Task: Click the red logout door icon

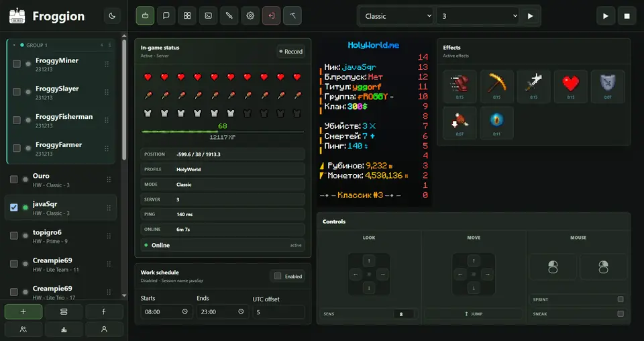Action: [271, 16]
